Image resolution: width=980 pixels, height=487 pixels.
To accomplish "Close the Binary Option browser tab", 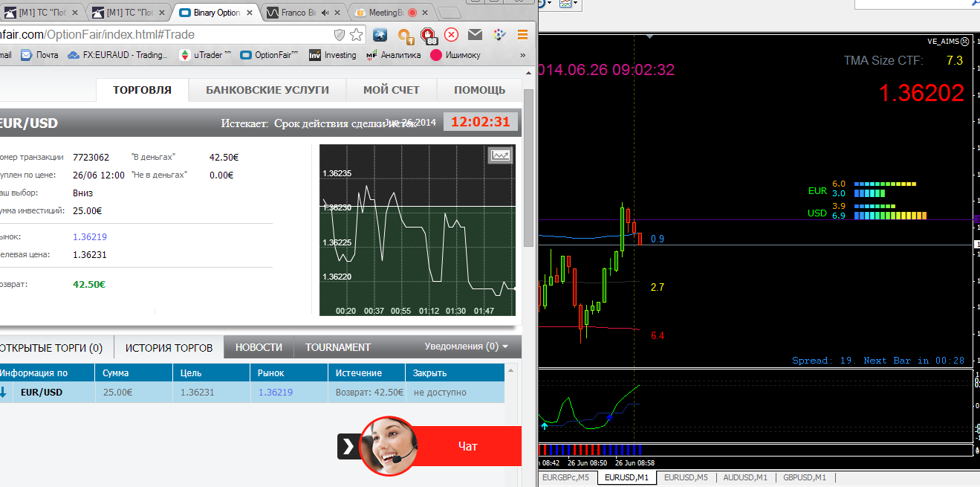I will point(249,13).
